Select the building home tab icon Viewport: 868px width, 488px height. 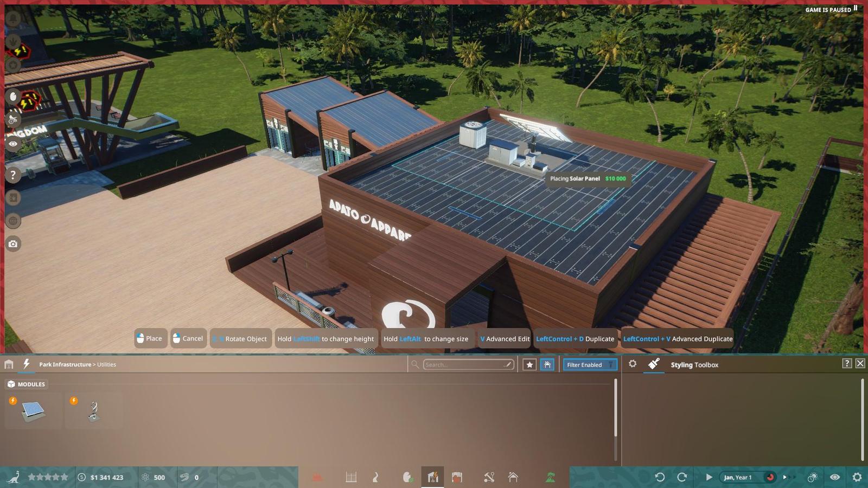[9, 364]
